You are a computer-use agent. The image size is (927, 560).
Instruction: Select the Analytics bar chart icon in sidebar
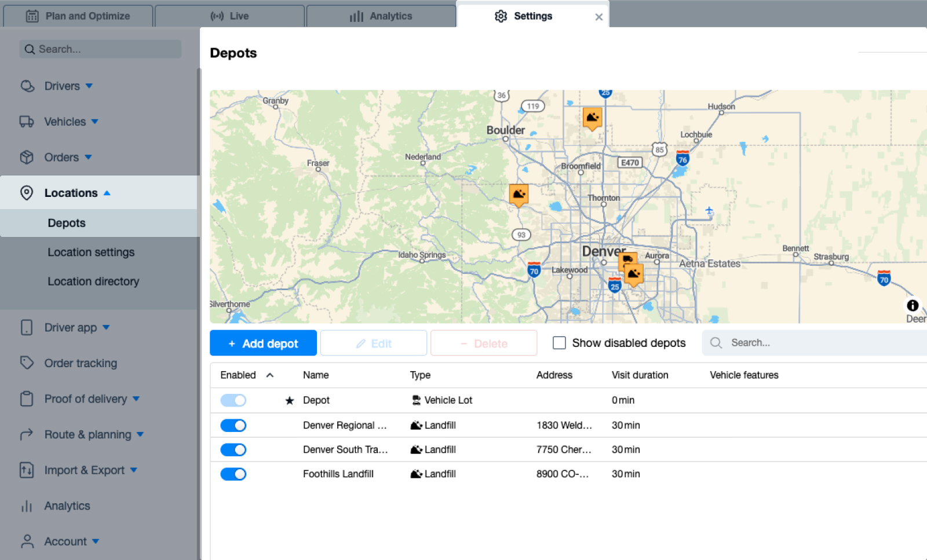pyautogui.click(x=27, y=506)
